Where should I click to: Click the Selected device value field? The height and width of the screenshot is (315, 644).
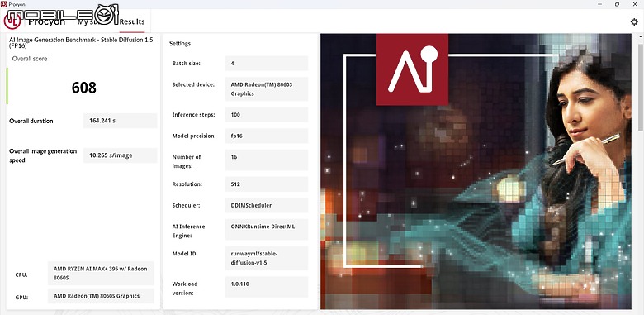point(267,88)
